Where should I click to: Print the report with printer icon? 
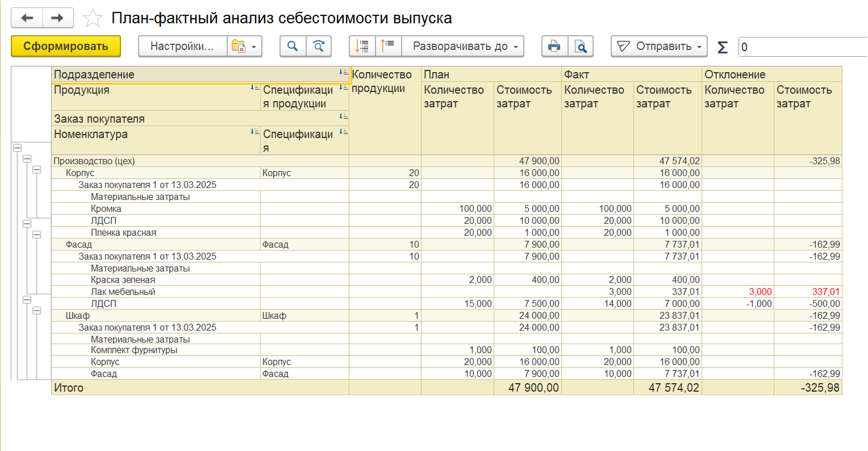554,47
